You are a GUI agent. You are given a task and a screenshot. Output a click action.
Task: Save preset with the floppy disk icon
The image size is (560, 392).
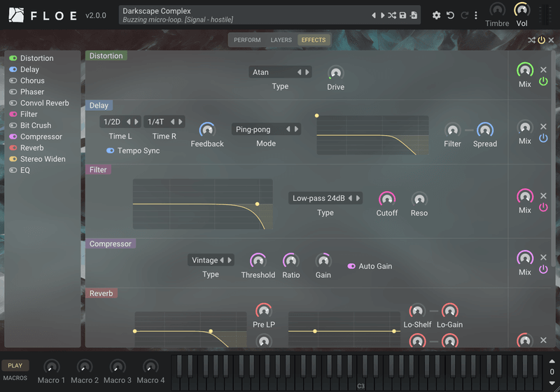tap(402, 15)
